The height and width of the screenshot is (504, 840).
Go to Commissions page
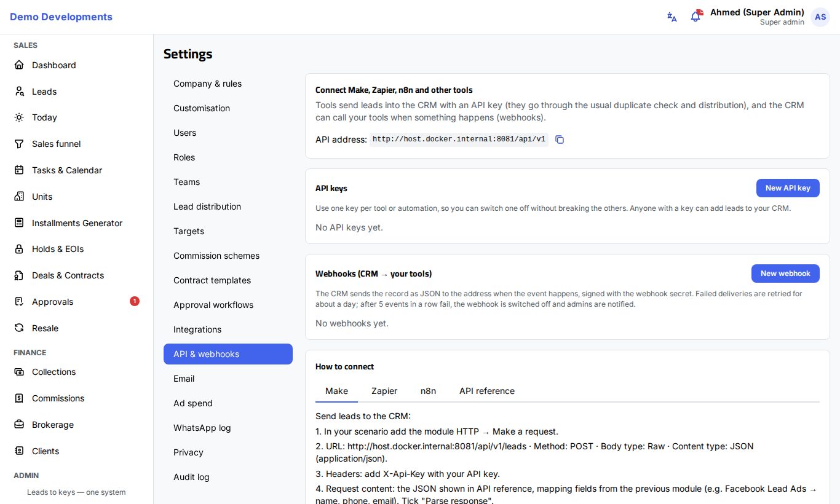coord(76,398)
